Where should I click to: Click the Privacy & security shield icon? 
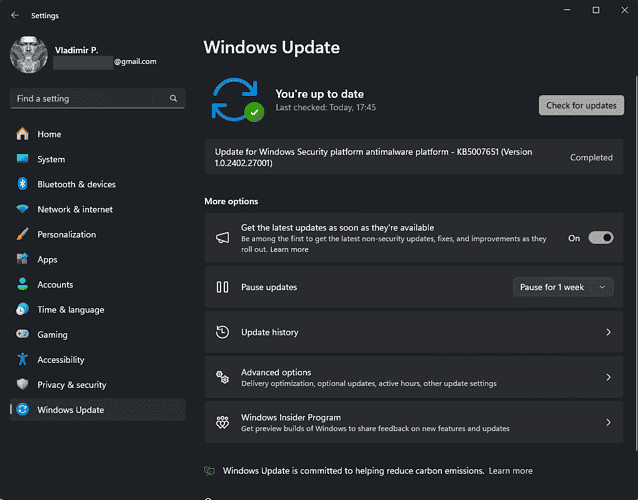[22, 385]
